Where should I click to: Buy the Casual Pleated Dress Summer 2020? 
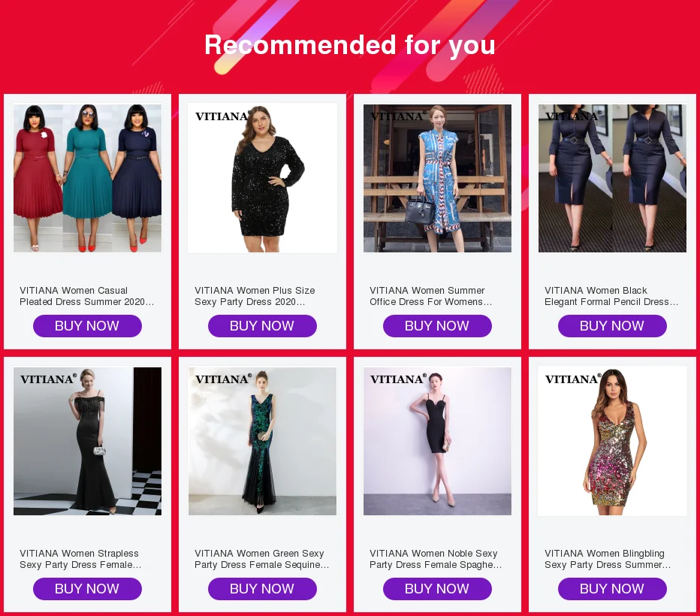tap(87, 326)
